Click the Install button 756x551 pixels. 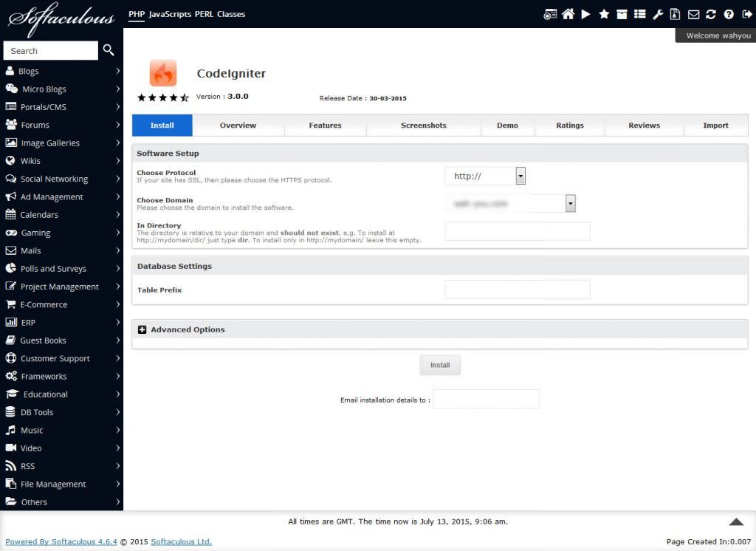point(440,364)
